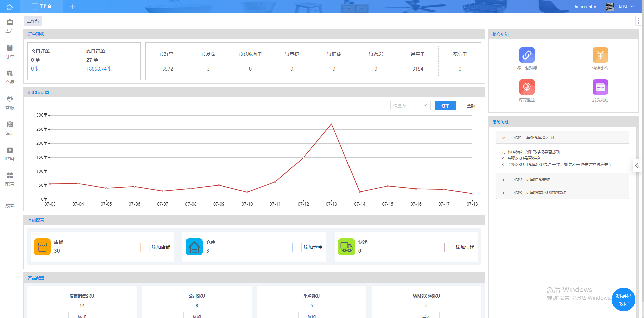Viewport: 644px width, 318px height.
Task: Expand 问题2: 订单推仓失败
Action: [x=562, y=180]
